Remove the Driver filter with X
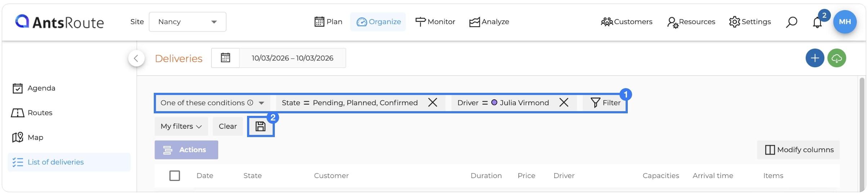The height and width of the screenshot is (195, 868). (x=564, y=103)
